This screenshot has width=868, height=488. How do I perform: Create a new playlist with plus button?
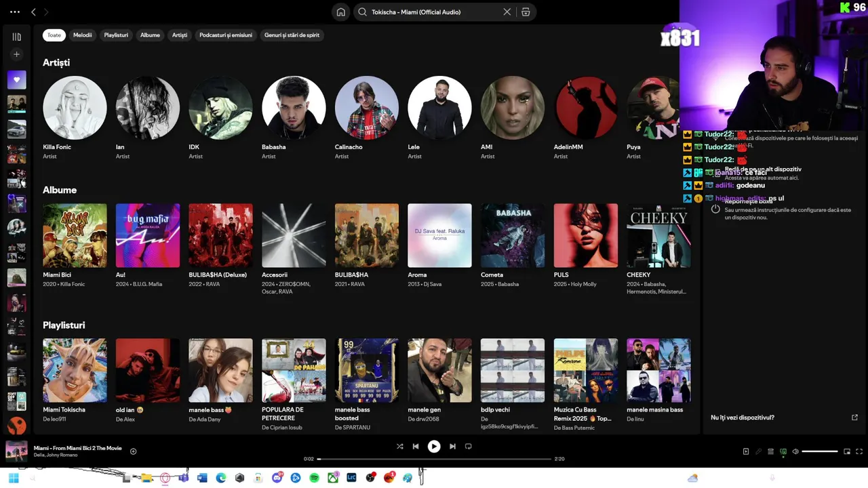[17, 54]
